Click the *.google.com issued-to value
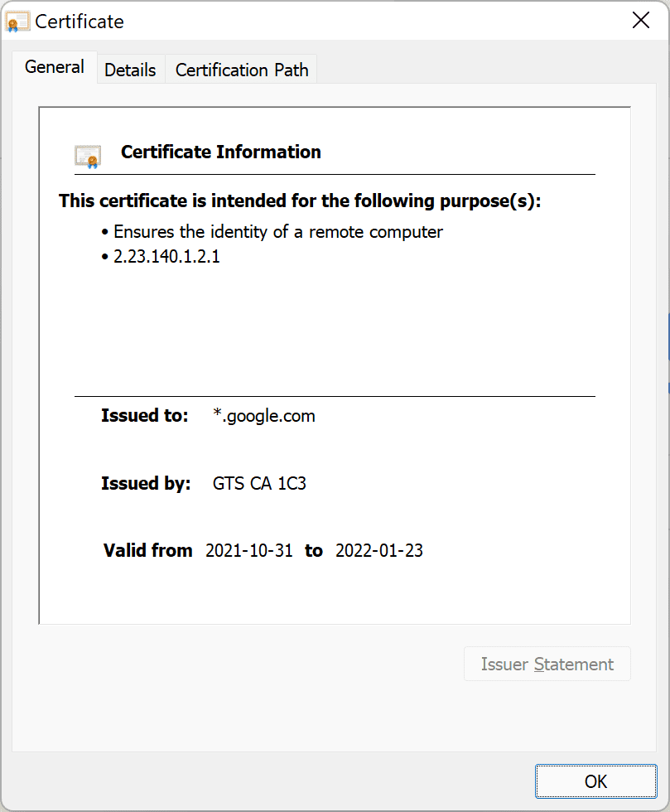The width and height of the screenshot is (670, 812). [x=264, y=415]
